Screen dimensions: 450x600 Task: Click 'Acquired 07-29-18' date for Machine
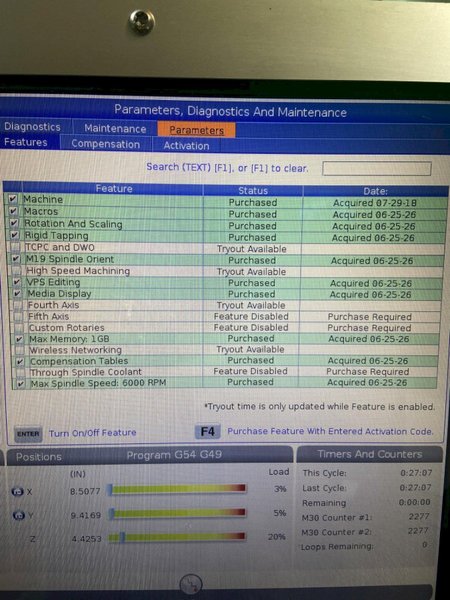pos(375,203)
